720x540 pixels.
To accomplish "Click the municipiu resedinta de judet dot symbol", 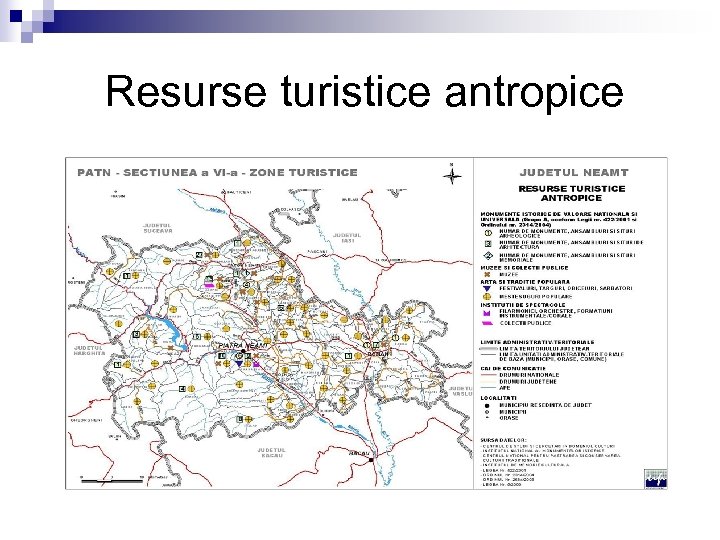I will coord(487,405).
